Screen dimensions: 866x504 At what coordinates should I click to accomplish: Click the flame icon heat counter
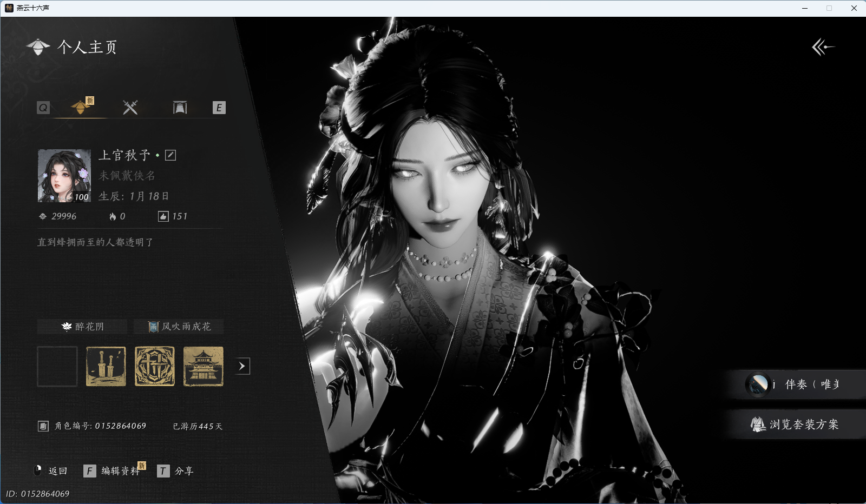coord(113,216)
